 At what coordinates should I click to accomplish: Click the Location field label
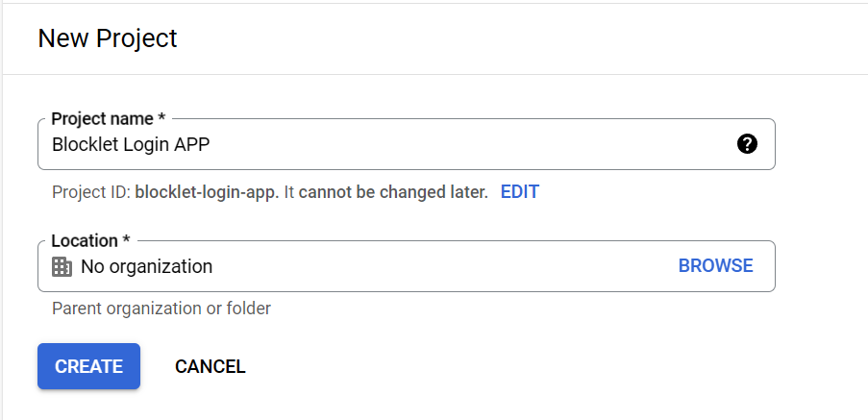click(85, 240)
